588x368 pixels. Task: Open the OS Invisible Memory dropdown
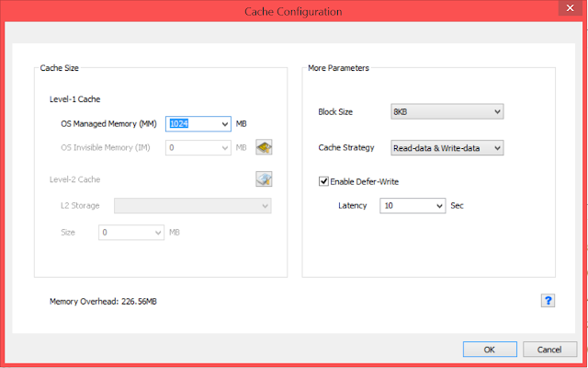pyautogui.click(x=198, y=147)
